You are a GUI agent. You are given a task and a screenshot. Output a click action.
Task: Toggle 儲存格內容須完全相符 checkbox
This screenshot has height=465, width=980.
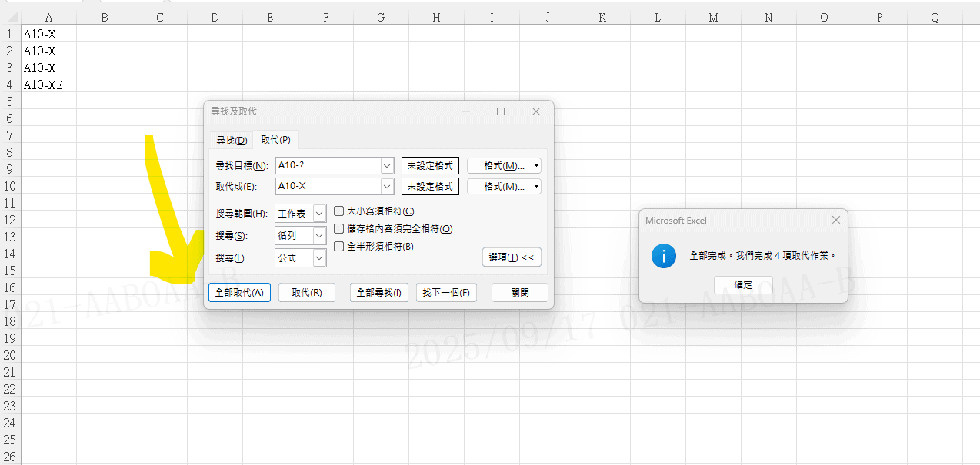(x=339, y=229)
